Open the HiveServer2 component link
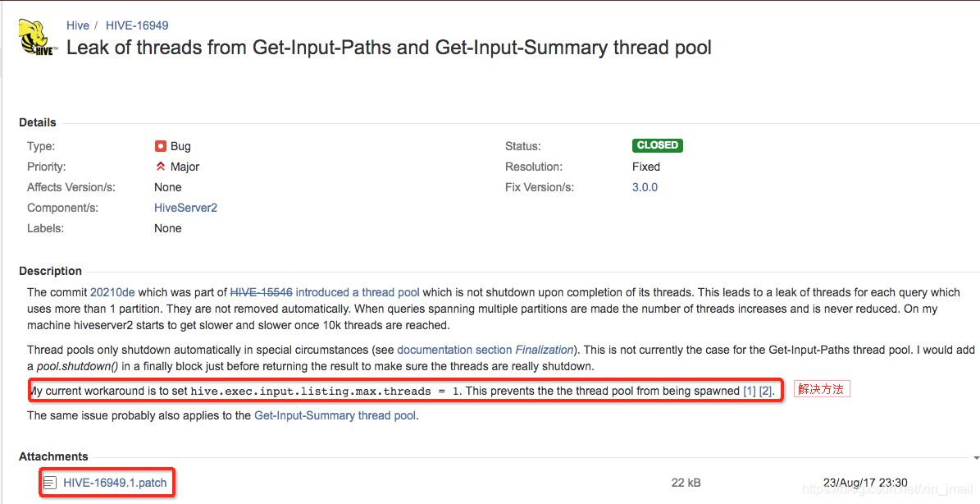Image resolution: width=980 pixels, height=504 pixels. (x=185, y=208)
